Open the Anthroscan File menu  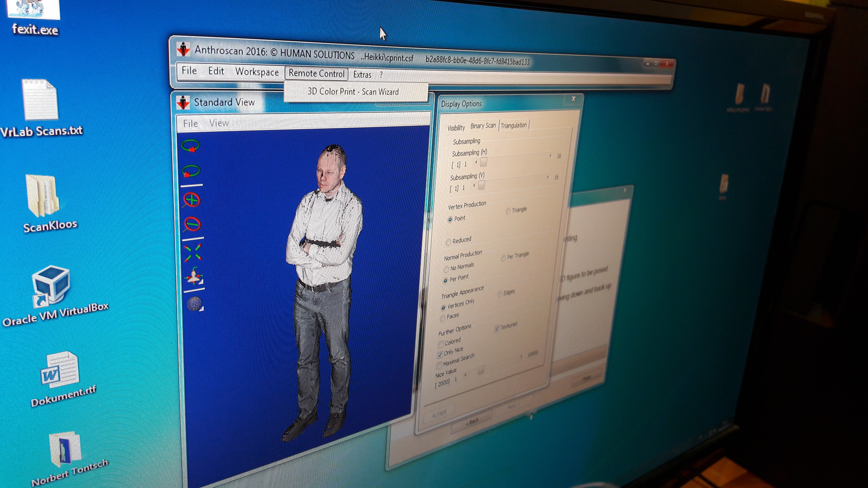[189, 71]
